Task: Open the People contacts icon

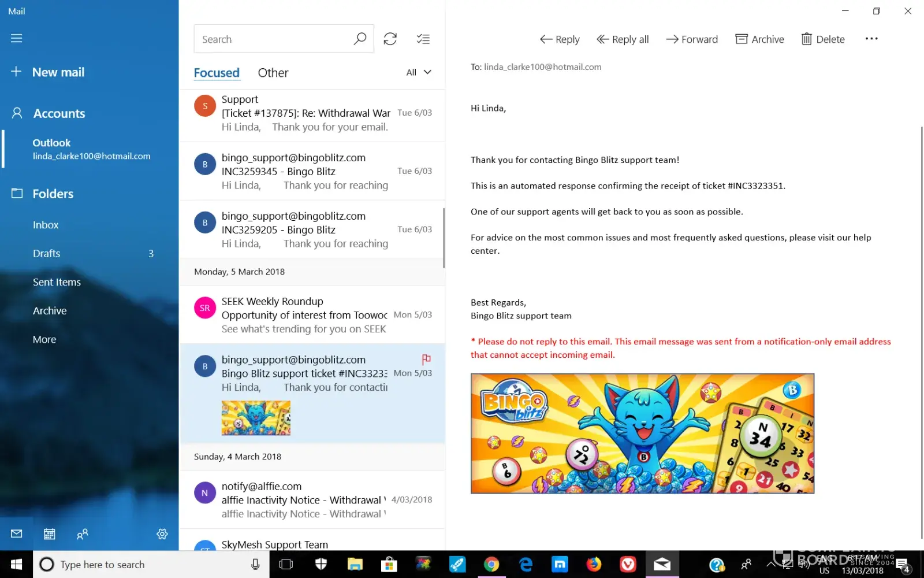Action: 83,534
